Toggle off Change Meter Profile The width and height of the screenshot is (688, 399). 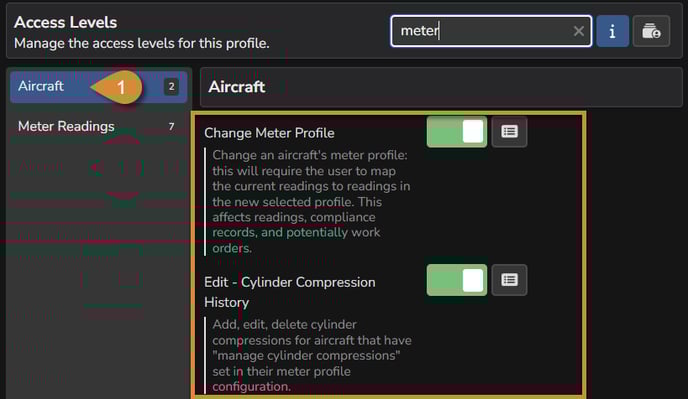click(457, 132)
